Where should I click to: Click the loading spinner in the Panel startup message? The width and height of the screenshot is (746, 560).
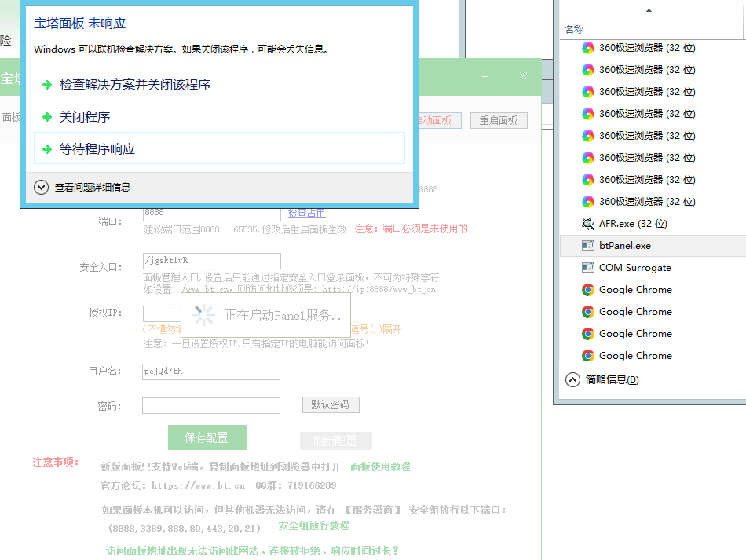pos(204,315)
